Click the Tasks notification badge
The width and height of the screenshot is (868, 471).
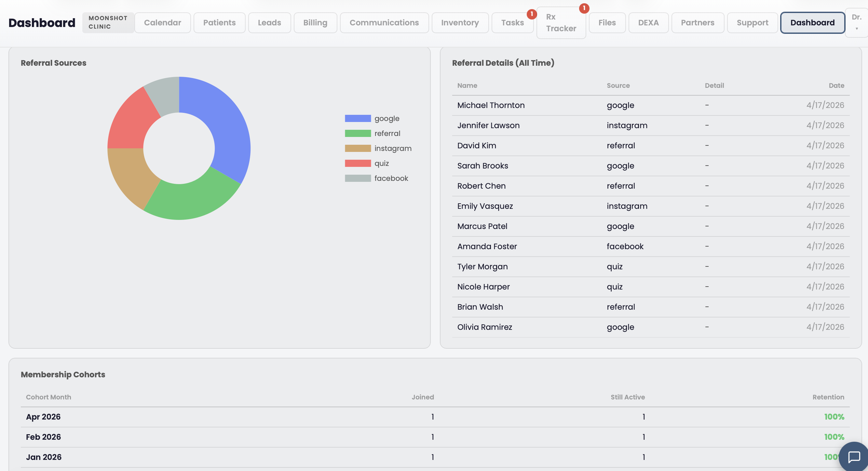(532, 14)
